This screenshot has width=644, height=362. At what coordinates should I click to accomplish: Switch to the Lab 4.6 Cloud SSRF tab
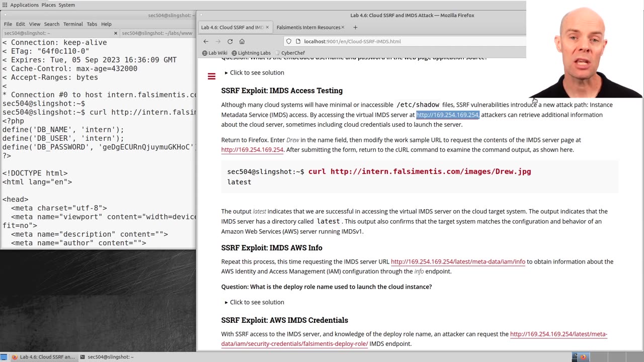[232, 27]
